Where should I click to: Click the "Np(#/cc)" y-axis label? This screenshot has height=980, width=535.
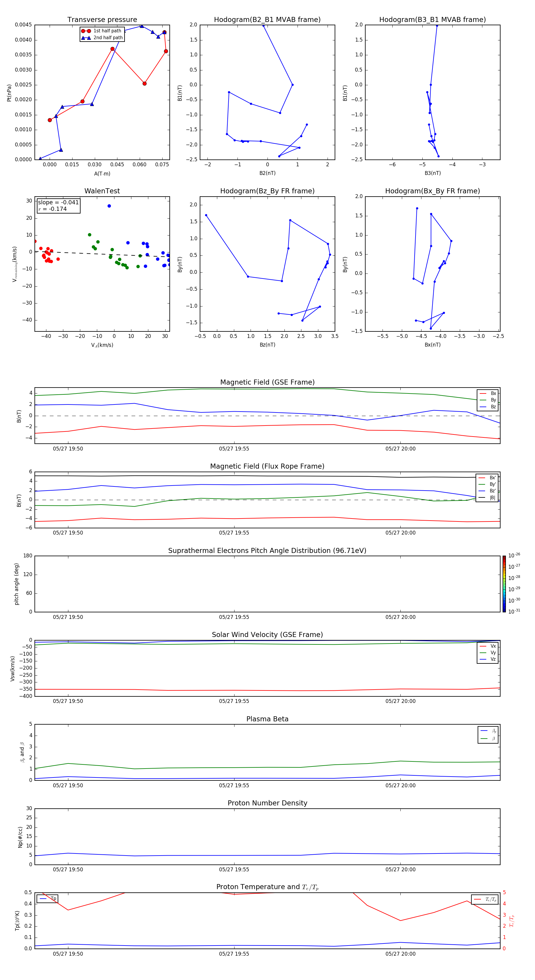pos(20,837)
